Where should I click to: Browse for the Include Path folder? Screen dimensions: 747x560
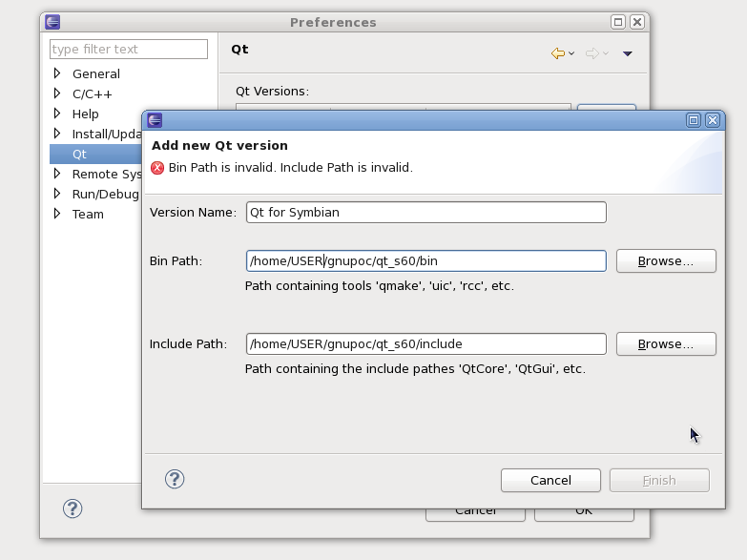(665, 343)
